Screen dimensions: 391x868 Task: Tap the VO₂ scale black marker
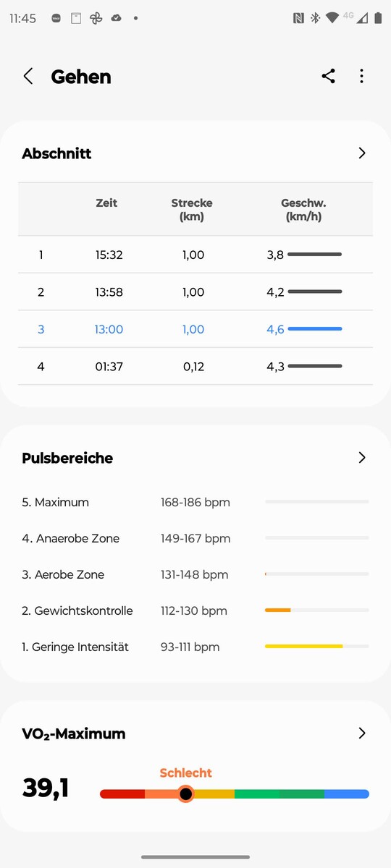pyautogui.click(x=186, y=794)
